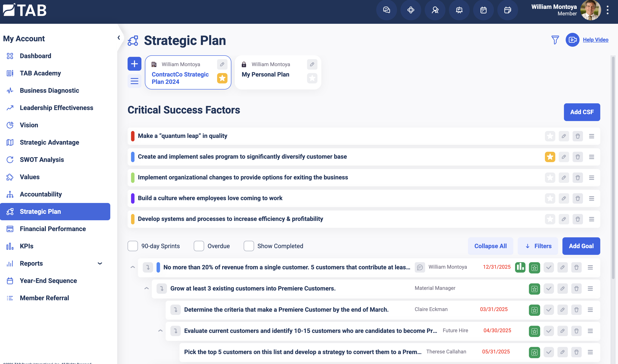Click the page vertical scrollbar
Viewport: 618px width, 364px height.
click(613, 168)
